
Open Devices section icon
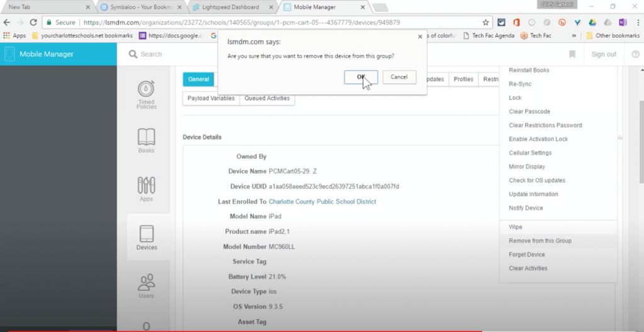coord(147,238)
